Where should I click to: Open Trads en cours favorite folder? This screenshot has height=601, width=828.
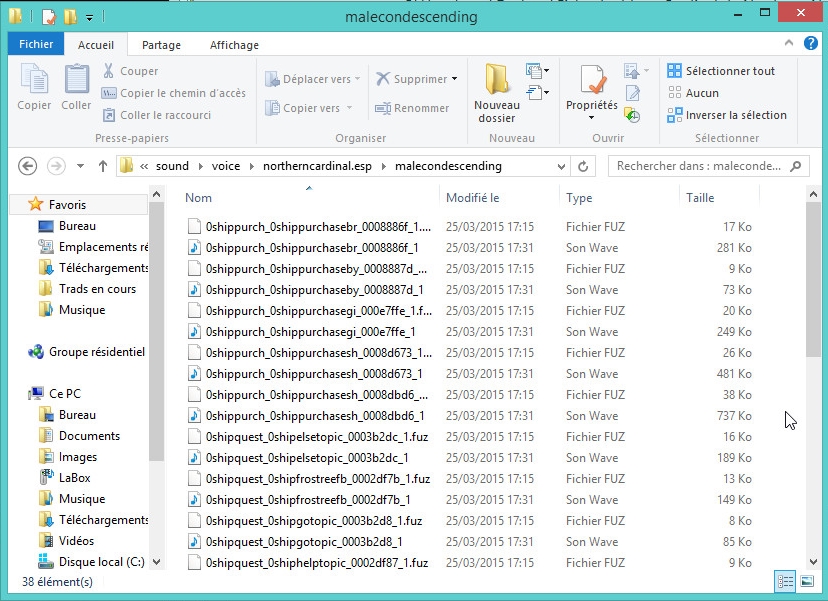[97, 289]
